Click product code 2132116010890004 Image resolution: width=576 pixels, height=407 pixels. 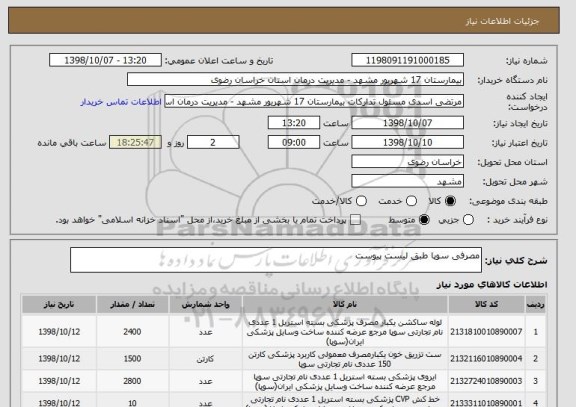click(x=486, y=359)
